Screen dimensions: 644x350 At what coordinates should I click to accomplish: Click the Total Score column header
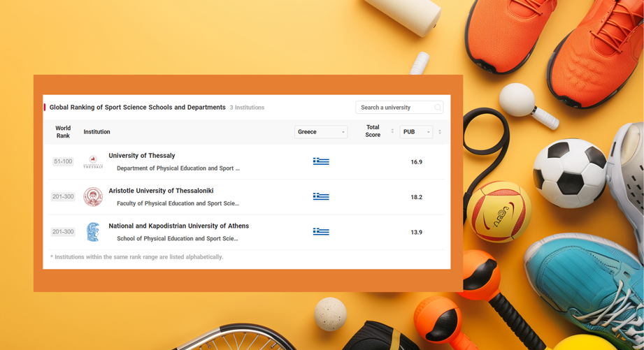373,132
